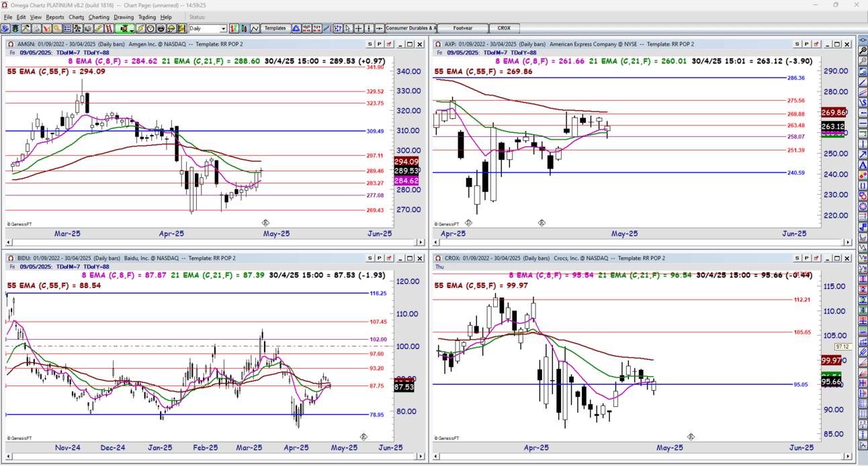Open the Daily timeframe dropdown

pos(208,29)
